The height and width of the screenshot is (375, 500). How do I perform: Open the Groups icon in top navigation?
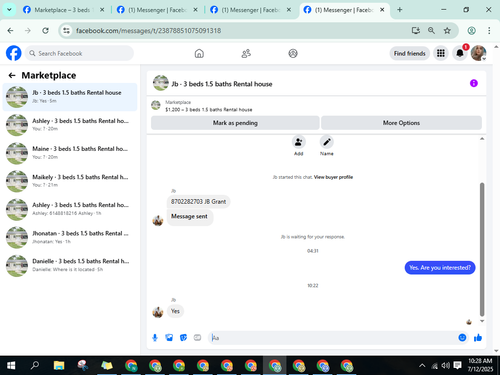coord(293,53)
